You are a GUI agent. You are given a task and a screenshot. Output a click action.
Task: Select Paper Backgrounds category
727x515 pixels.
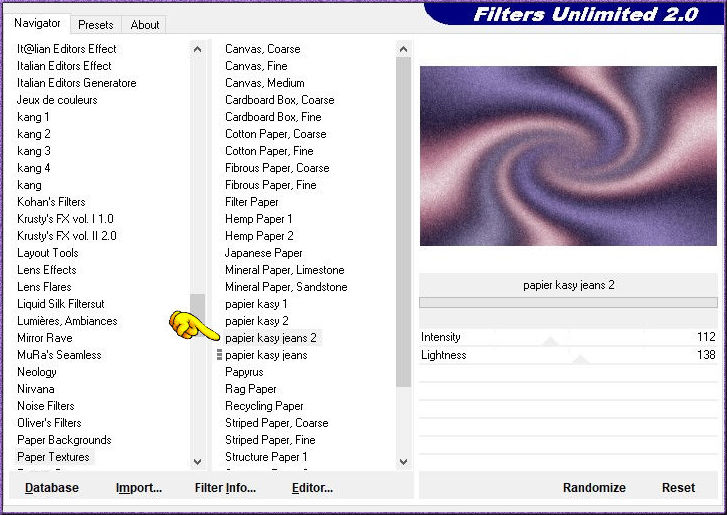click(x=64, y=440)
